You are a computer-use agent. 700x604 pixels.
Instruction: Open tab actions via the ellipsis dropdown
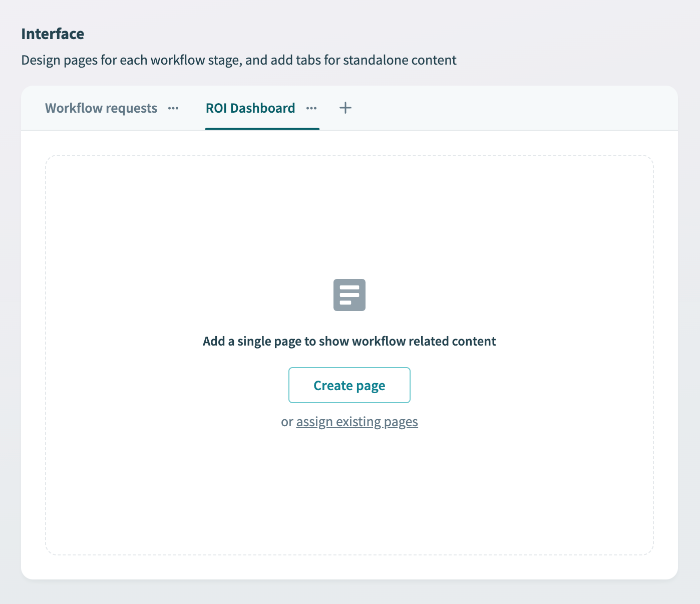click(x=311, y=108)
